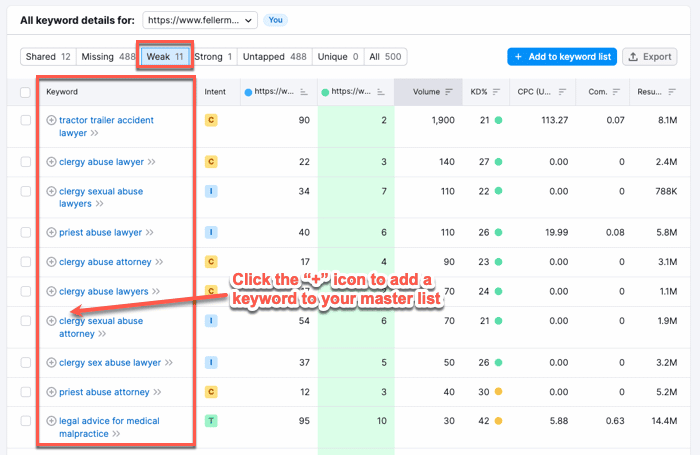Viewport: 700px width, 455px height.
Task: Add clergy abuse lawyer via plus icon
Action: 52,161
